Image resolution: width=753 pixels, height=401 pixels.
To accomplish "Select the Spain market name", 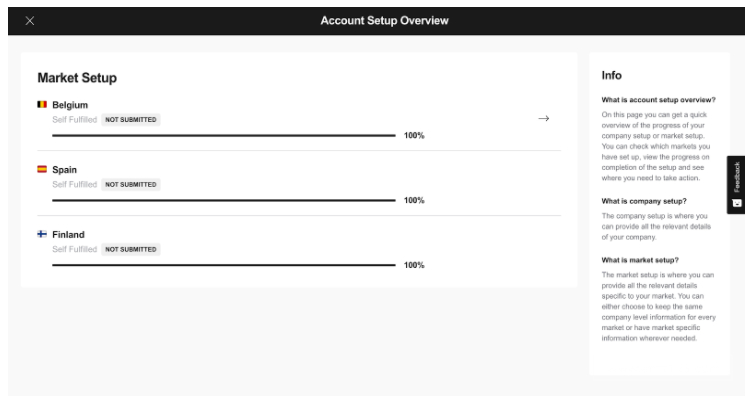I will (x=64, y=170).
